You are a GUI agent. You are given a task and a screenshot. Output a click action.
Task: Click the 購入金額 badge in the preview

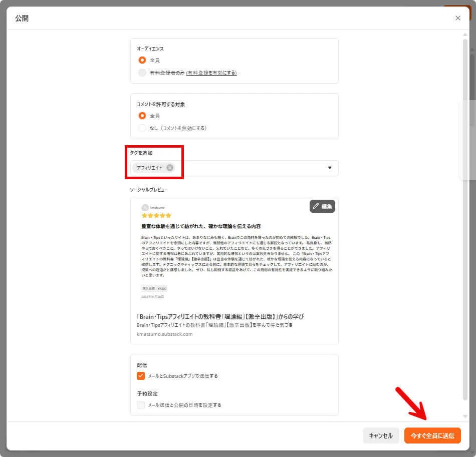(154, 288)
